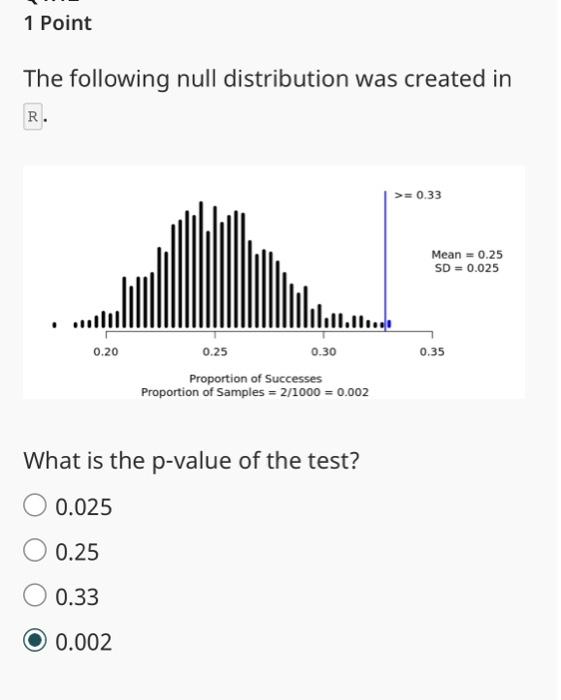Click the small blue bar beyond cutoff

[389, 324]
